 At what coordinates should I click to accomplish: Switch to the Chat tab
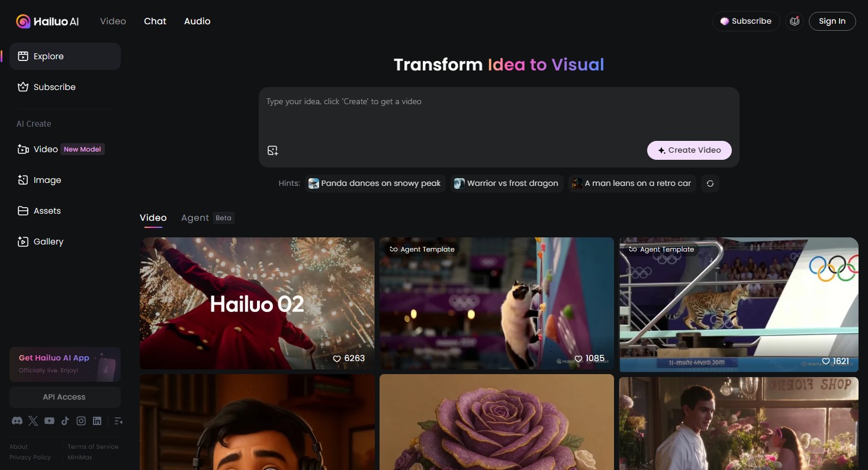point(155,21)
